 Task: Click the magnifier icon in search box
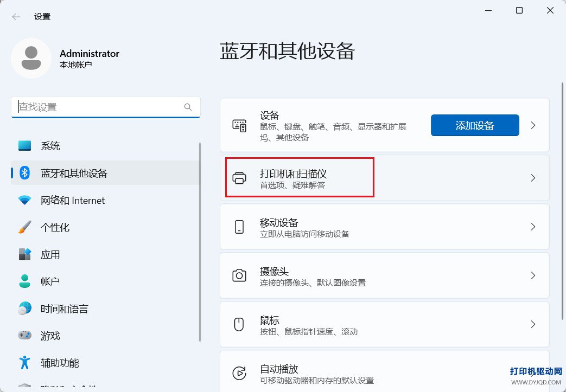click(x=188, y=107)
